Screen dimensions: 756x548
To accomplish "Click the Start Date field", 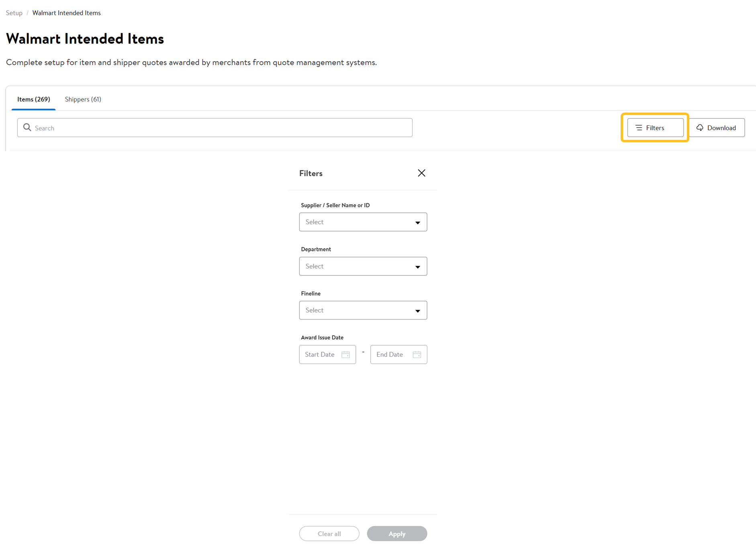I will (x=327, y=355).
